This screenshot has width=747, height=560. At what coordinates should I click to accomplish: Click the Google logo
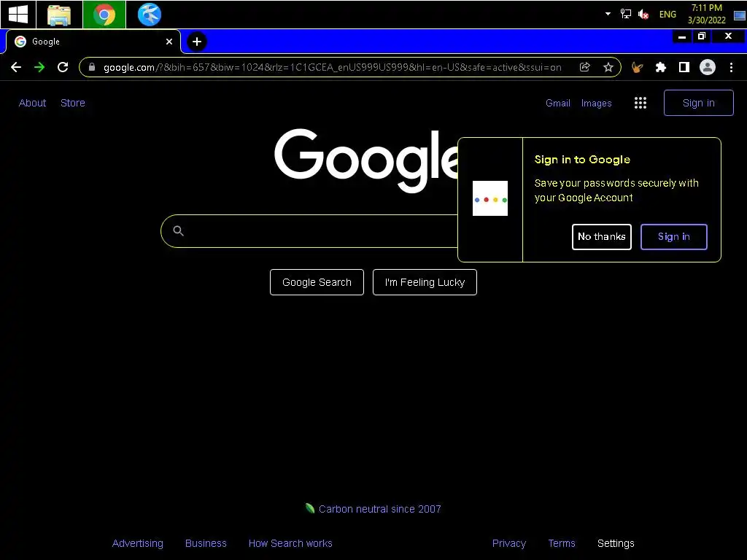[x=366, y=160]
